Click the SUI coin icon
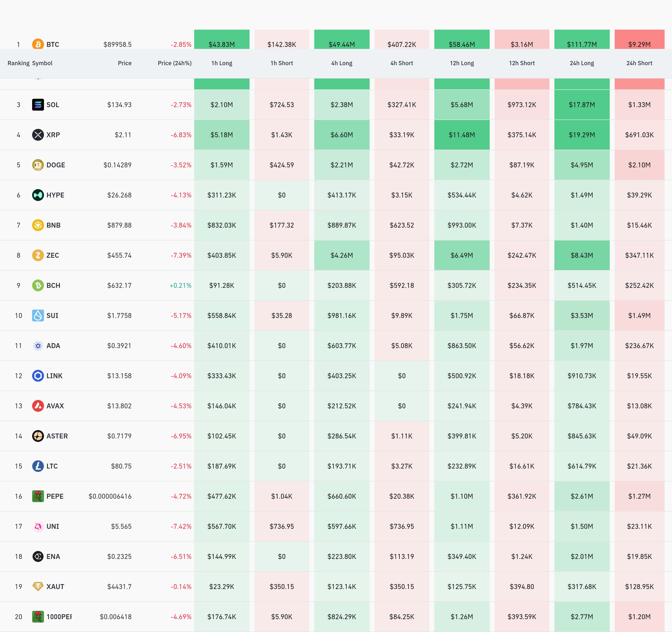Image resolution: width=672 pixels, height=632 pixels. pyautogui.click(x=38, y=316)
